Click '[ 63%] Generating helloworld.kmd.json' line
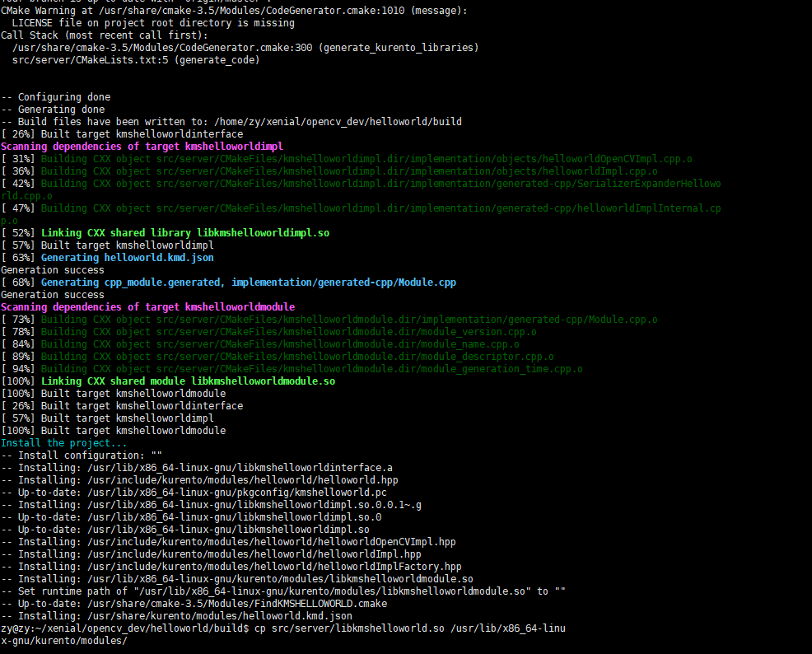This screenshot has height=654, width=812. point(107,258)
